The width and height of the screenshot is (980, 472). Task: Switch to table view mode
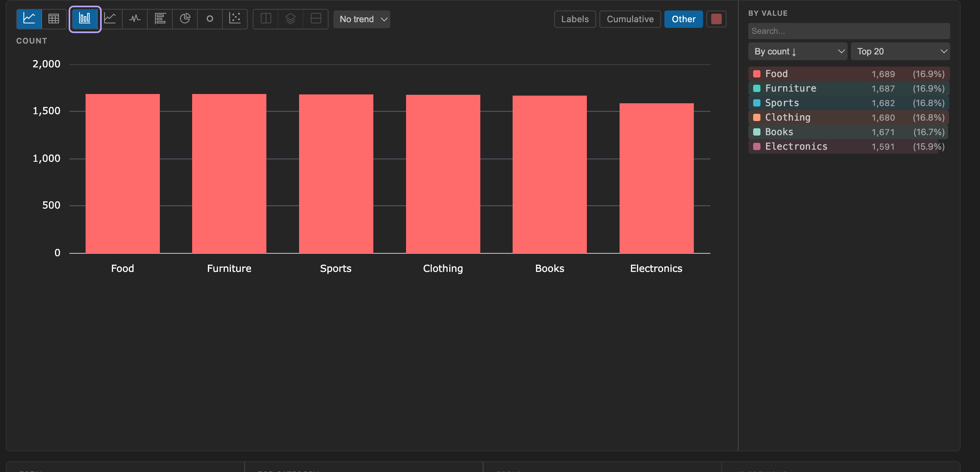54,19
